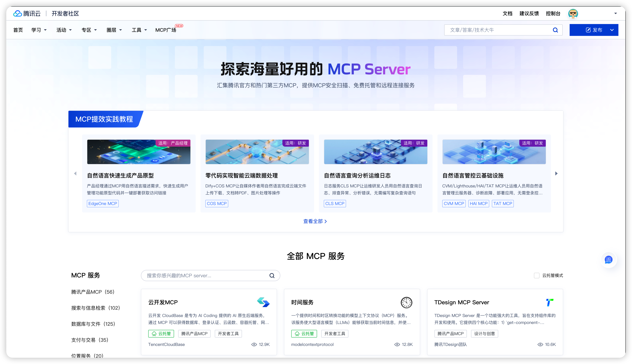Screen dimensions: 632x364
Task: Go to next tutorial carousel slide arrow
Action: tap(556, 173)
